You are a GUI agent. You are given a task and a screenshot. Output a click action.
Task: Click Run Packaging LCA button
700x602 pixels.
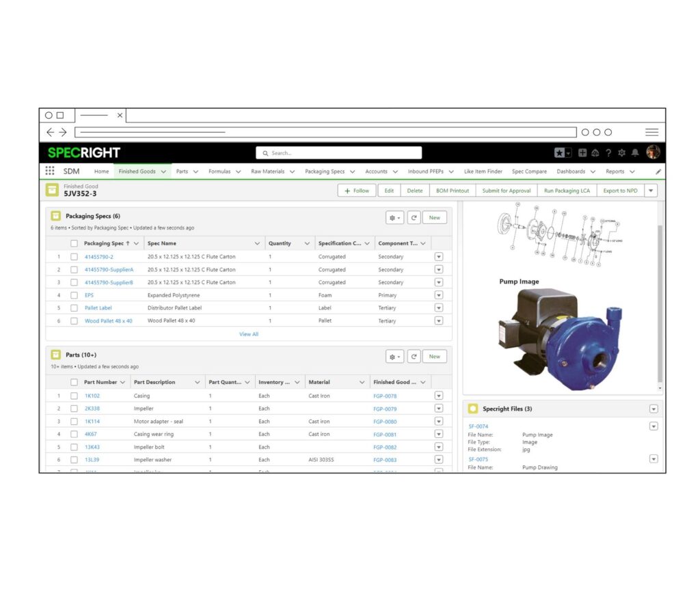(x=567, y=191)
